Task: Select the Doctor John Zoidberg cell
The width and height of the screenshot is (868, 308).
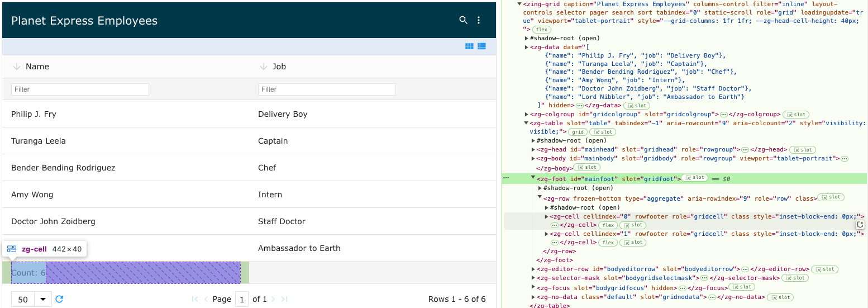Action: point(126,221)
